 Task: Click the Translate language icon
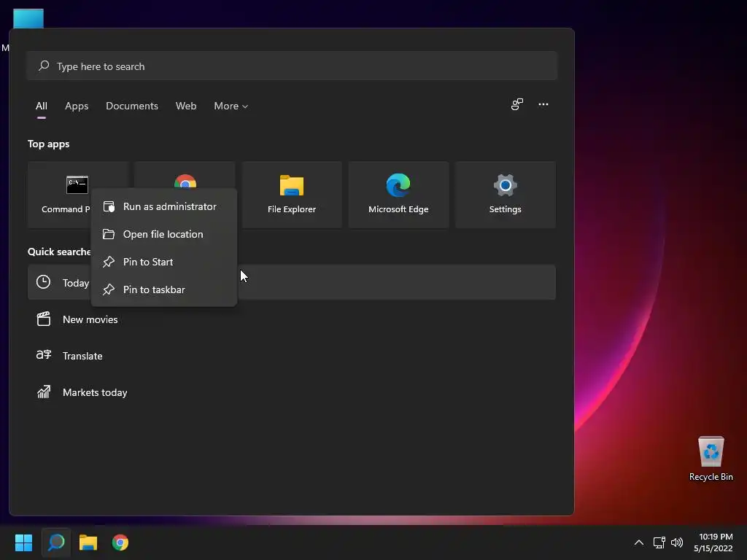point(43,355)
